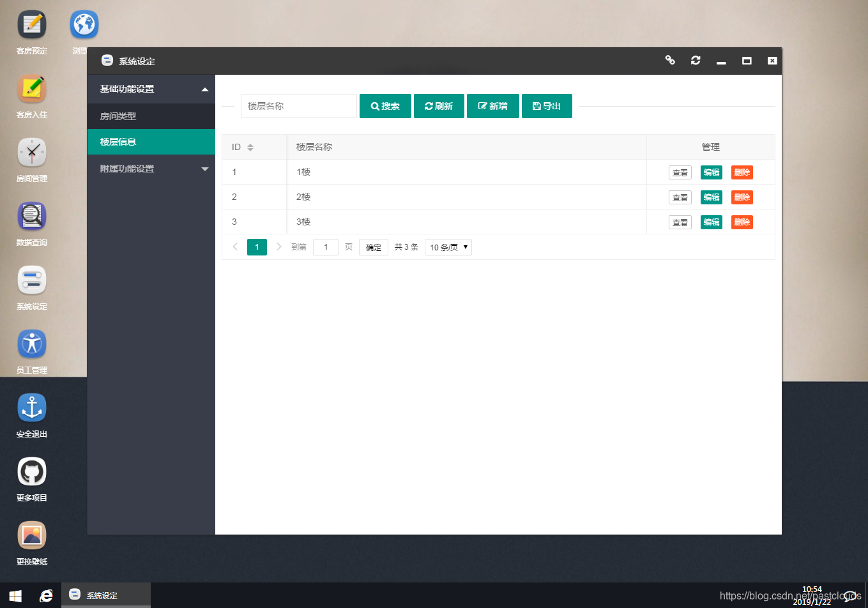The image size is (868, 608).
Task: Click 查看 for the 2楼 row
Action: [x=680, y=197]
